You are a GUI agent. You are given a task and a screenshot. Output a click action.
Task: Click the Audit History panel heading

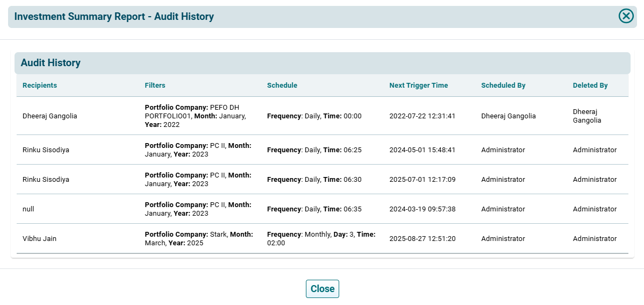coord(51,63)
